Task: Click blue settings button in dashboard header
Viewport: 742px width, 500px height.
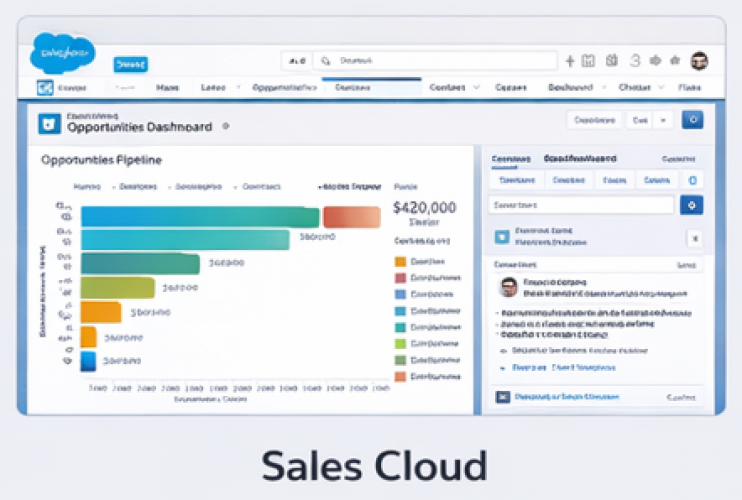Action: (x=692, y=120)
